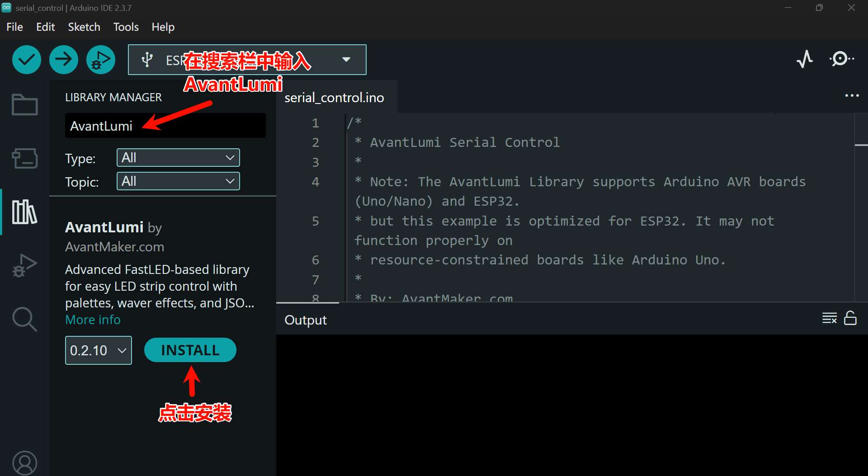Image resolution: width=868 pixels, height=476 pixels.
Task: Click line number 4 in gutter
Action: pyautogui.click(x=316, y=182)
